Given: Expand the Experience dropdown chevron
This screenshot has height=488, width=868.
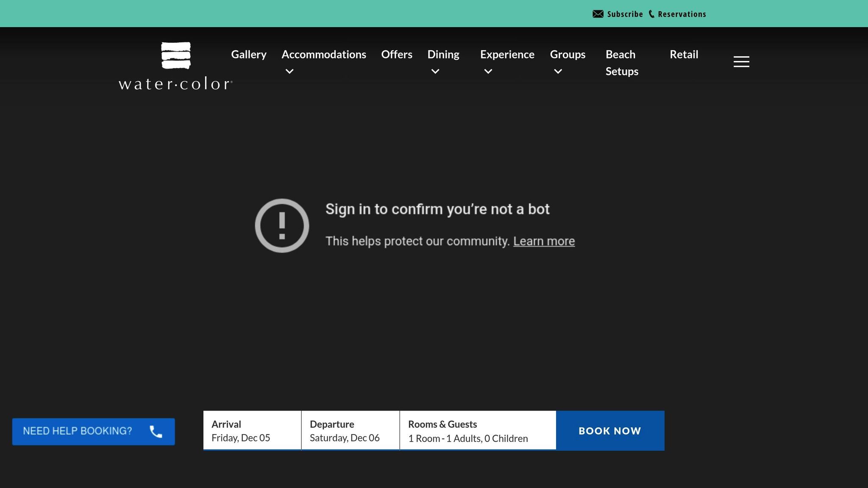Looking at the screenshot, I should pos(488,72).
